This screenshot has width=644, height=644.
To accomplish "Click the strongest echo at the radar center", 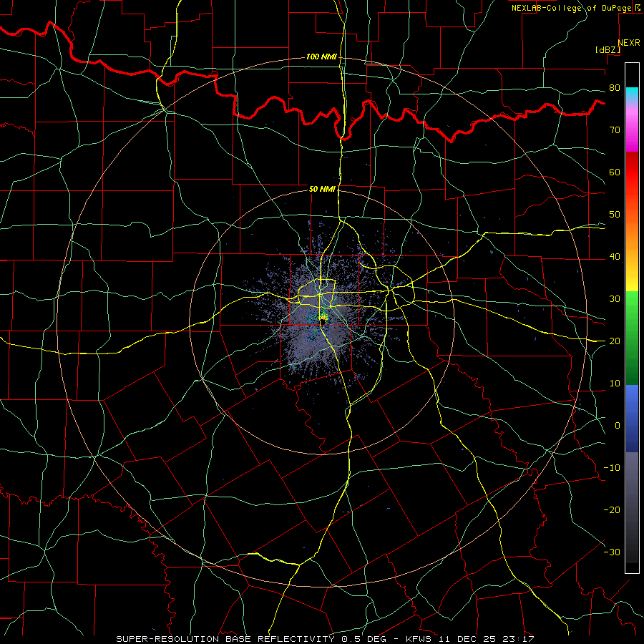I will coord(323,317).
